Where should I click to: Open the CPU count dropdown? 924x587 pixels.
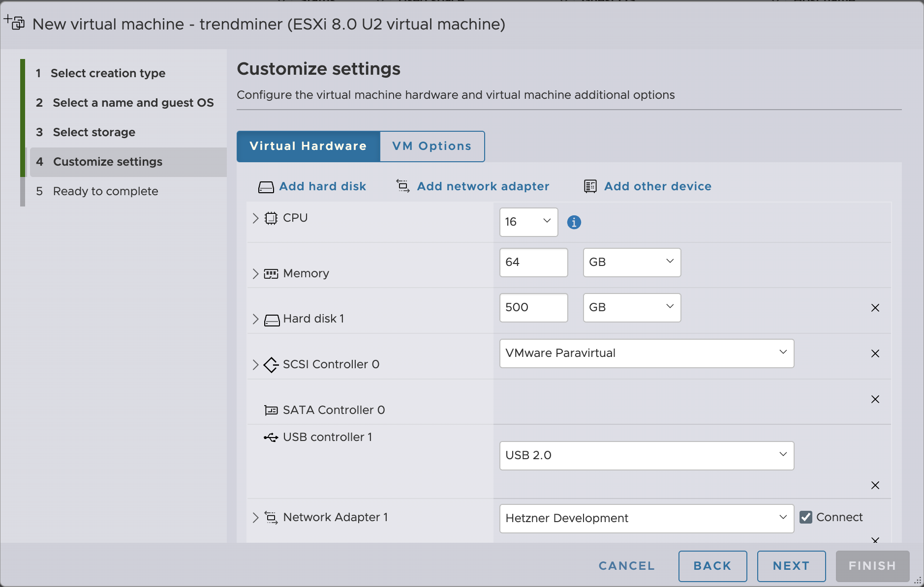[528, 222]
